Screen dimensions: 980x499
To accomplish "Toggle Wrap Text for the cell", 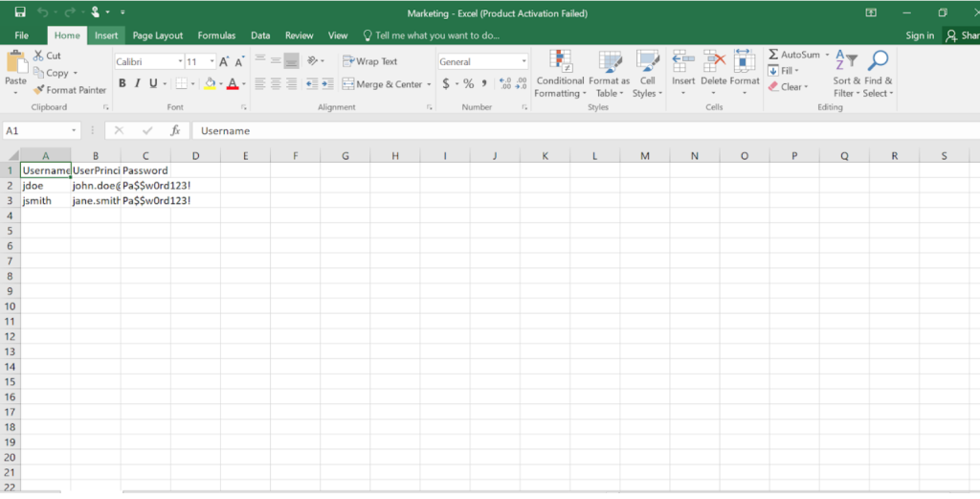I will click(369, 61).
